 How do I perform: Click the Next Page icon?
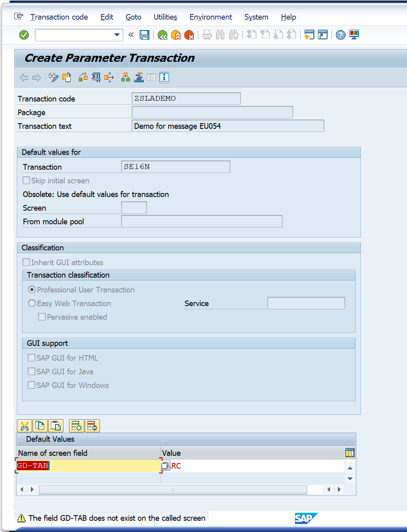(x=278, y=35)
